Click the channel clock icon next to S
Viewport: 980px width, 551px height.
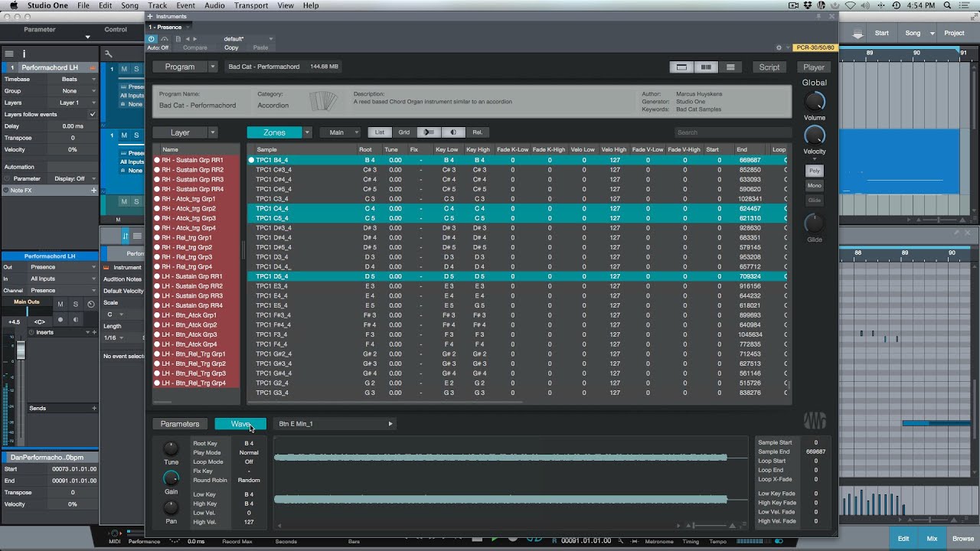[91, 305]
